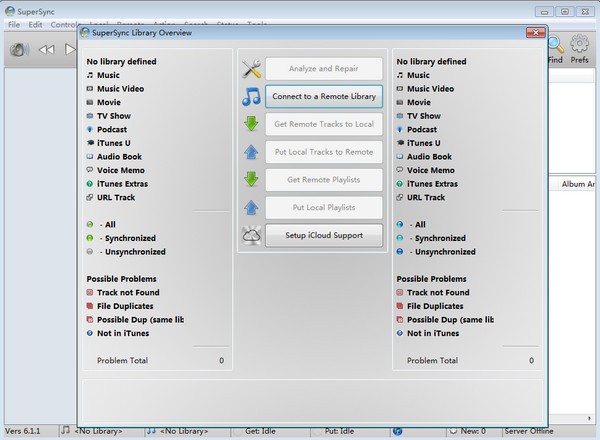Screen dimensions: 600x440
Task: Select right panel Unsynchronized indicator
Action: (x=399, y=252)
